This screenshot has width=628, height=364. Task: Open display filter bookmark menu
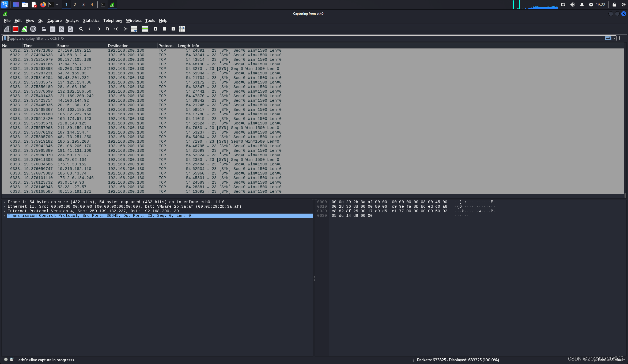tap(5, 38)
